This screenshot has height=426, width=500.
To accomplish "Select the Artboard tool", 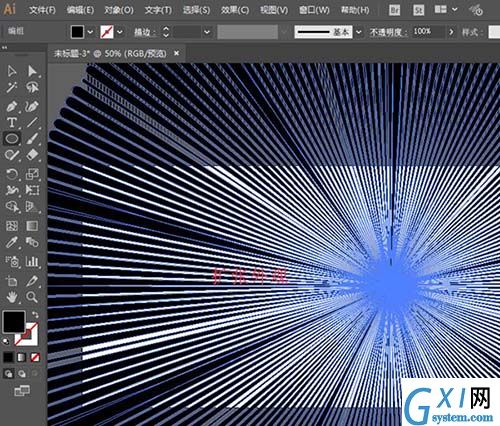I will pyautogui.click(x=12, y=281).
